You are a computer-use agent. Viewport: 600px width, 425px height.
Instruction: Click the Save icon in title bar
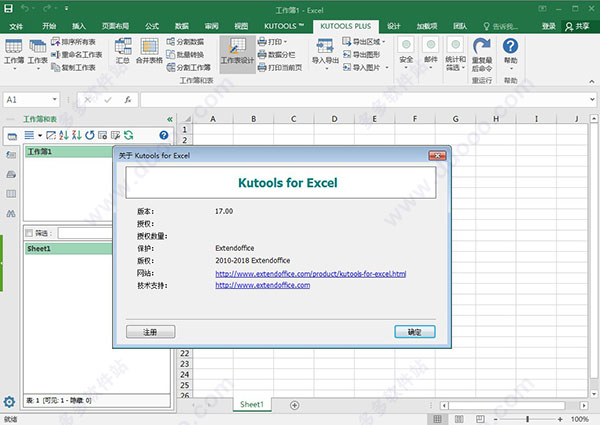[x=8, y=8]
